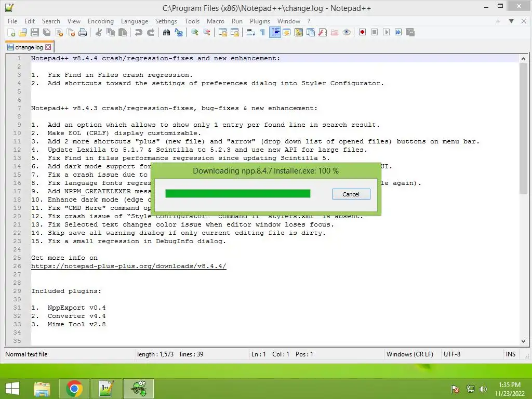Open the Plugins menu
The height and width of the screenshot is (399, 532).
(260, 21)
